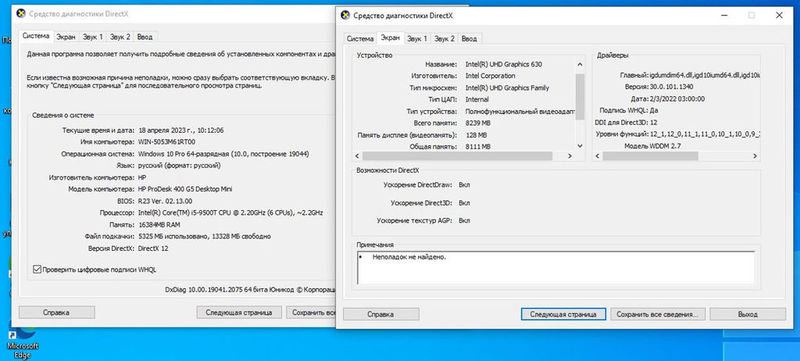Click Следующая страница in front window

tap(563, 314)
